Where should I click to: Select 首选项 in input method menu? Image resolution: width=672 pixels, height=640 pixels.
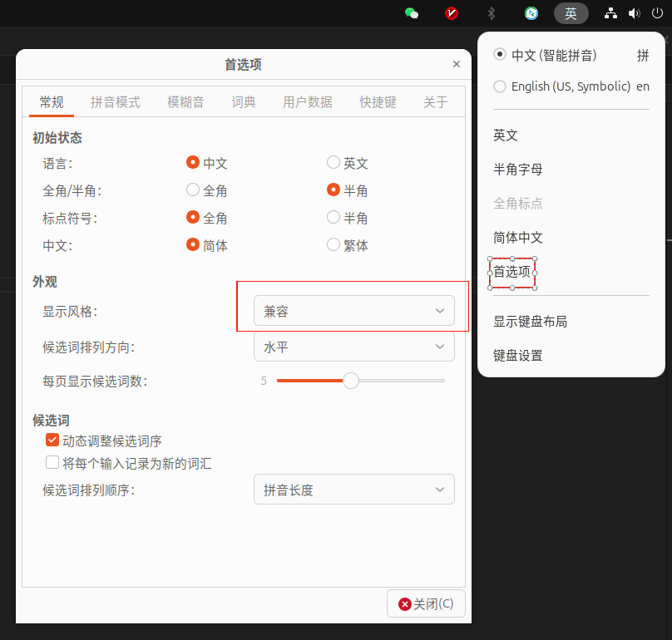(512, 271)
